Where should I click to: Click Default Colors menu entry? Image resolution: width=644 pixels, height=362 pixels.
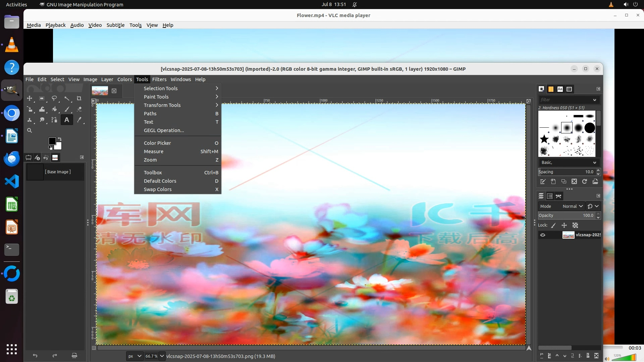pyautogui.click(x=160, y=181)
